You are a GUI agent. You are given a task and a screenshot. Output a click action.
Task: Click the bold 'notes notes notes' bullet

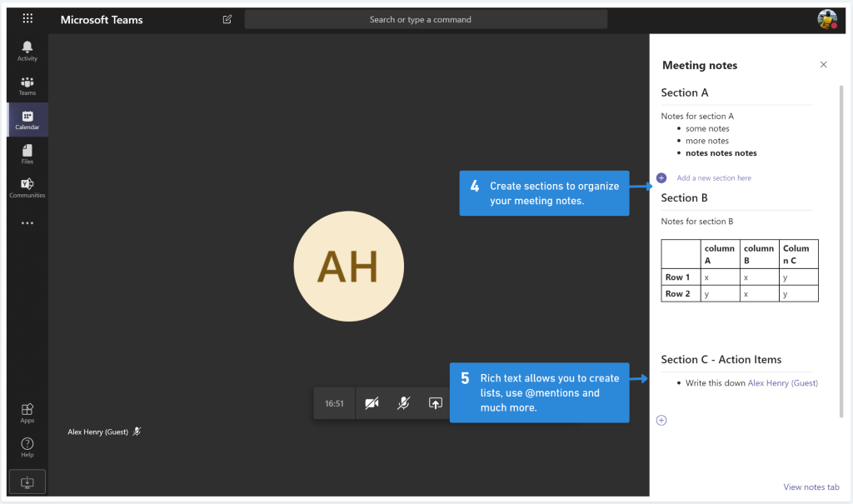click(x=721, y=153)
